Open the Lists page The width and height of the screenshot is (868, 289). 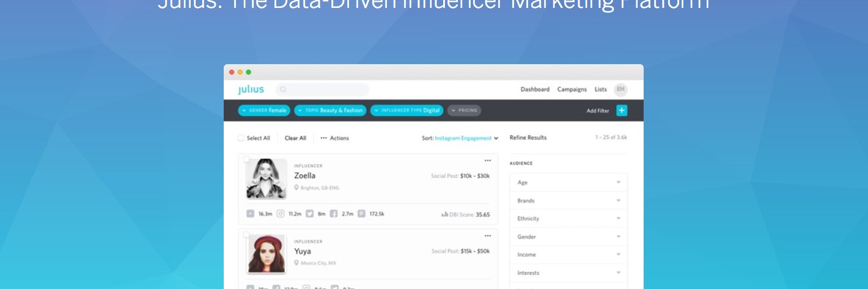pyautogui.click(x=601, y=89)
